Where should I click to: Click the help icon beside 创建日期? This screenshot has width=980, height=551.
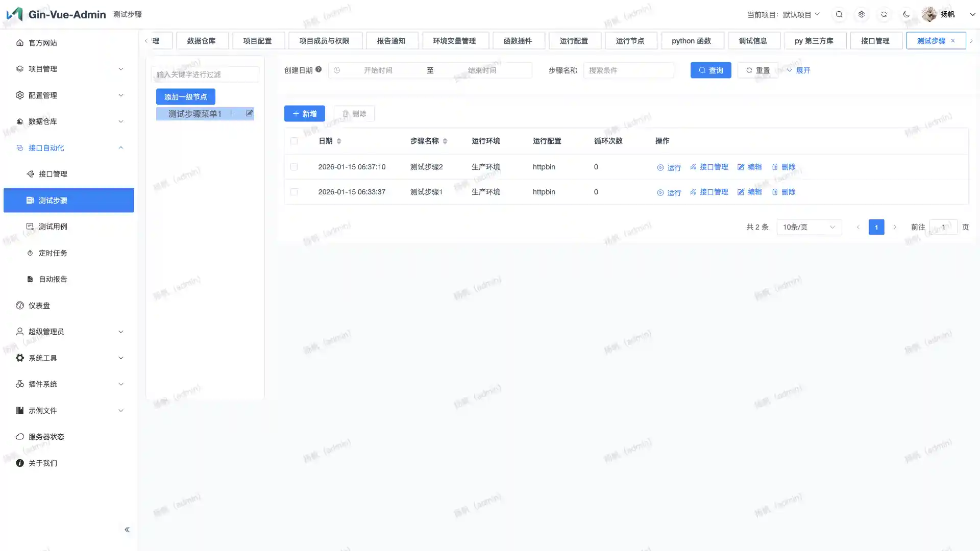point(318,69)
